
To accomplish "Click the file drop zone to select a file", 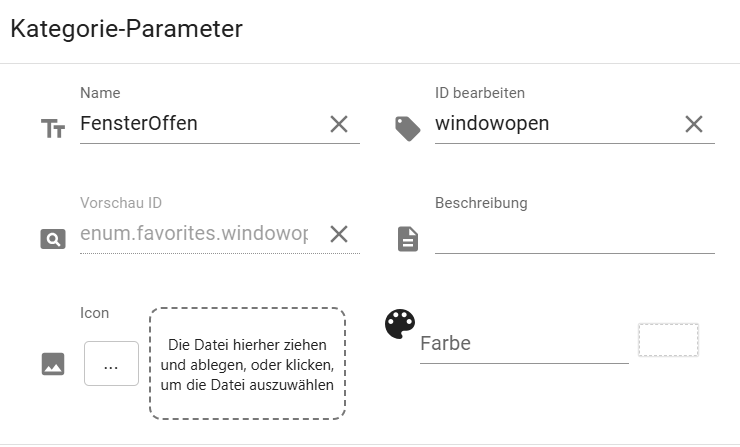I will [x=247, y=364].
